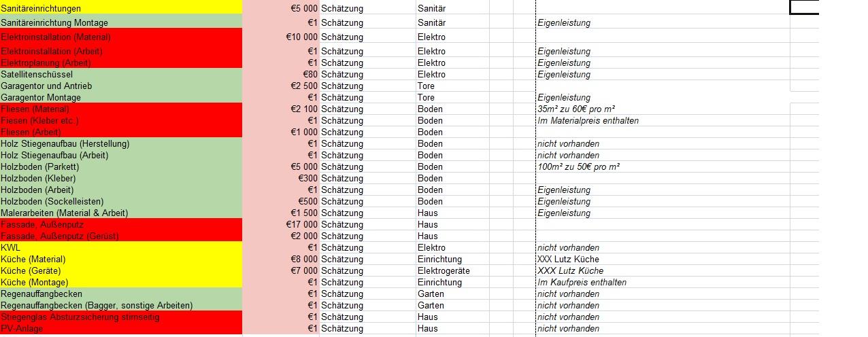
Task: Click the Stiegenglas Absturzsicherung stirnseitig cell
Action: coord(121,317)
